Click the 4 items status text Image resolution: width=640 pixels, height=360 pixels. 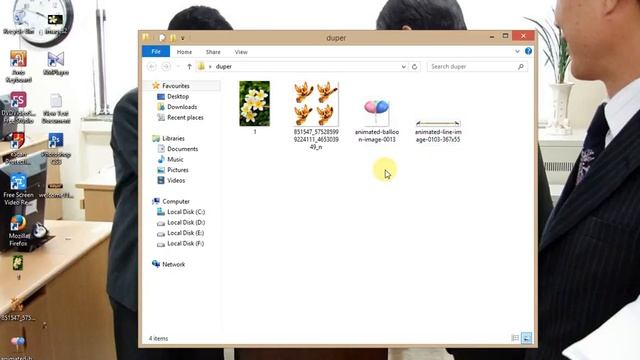point(158,338)
